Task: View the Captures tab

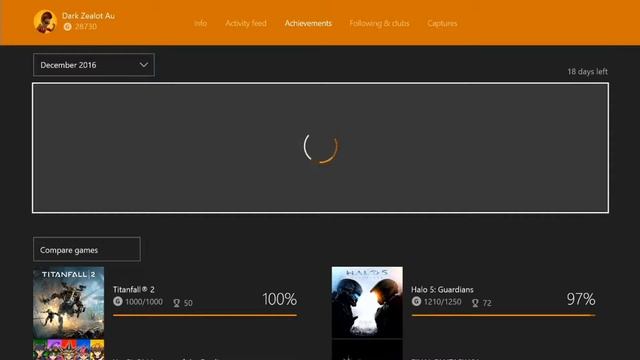Action: 442,23
